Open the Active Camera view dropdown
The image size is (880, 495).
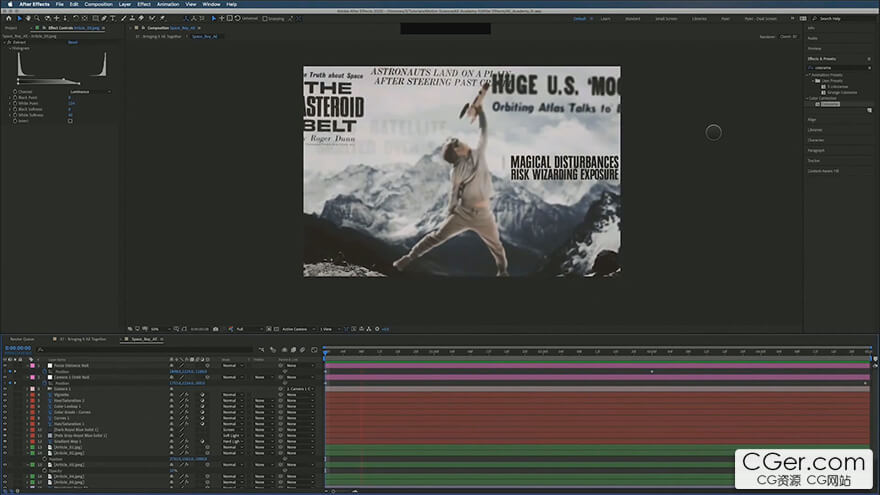[x=299, y=329]
